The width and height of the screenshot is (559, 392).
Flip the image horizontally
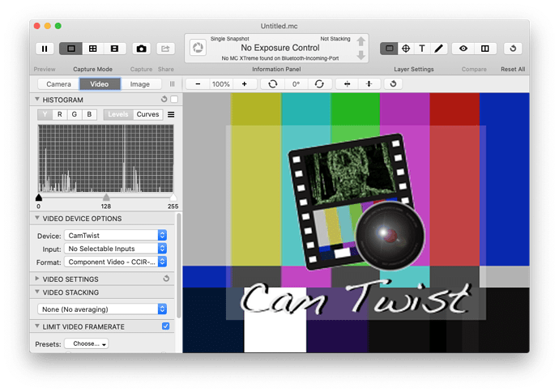coord(347,84)
